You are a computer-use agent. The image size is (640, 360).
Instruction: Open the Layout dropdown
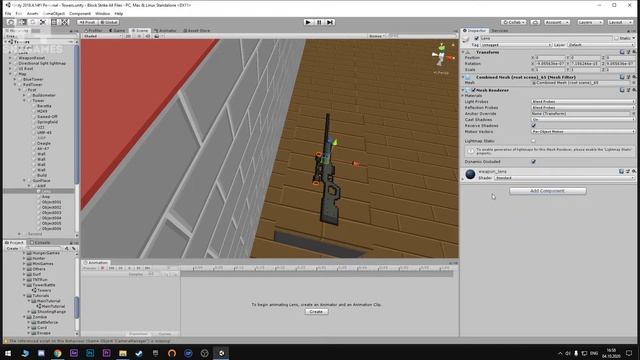tap(620, 22)
